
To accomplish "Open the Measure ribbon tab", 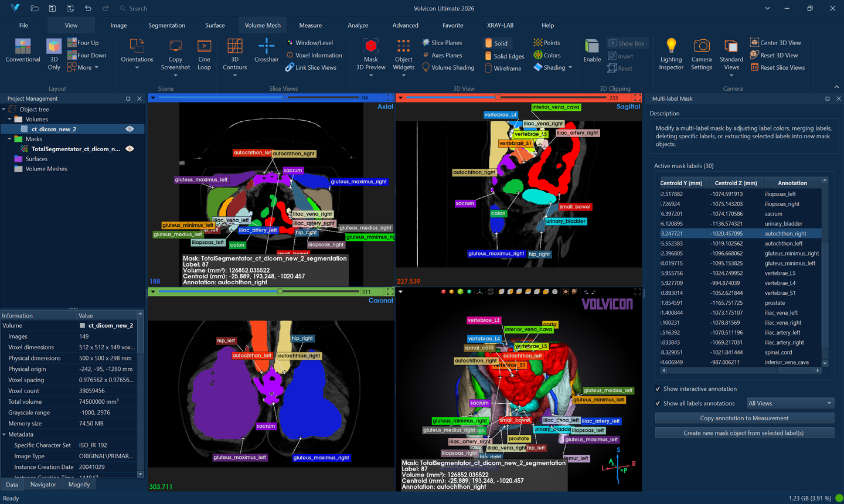I will tap(310, 25).
